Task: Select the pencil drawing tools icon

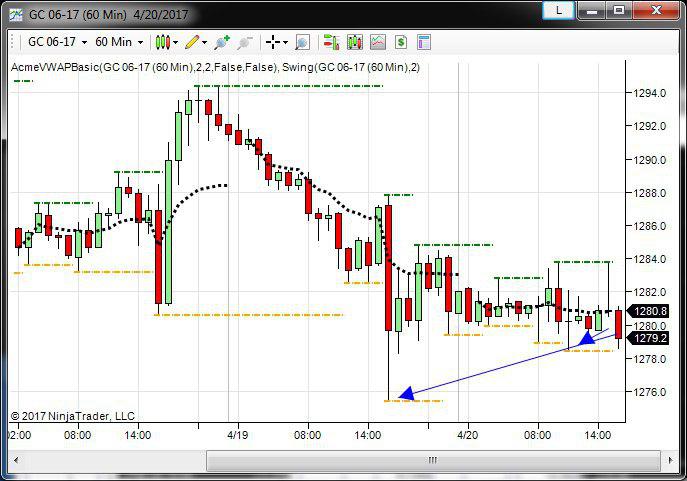Action: (191, 42)
